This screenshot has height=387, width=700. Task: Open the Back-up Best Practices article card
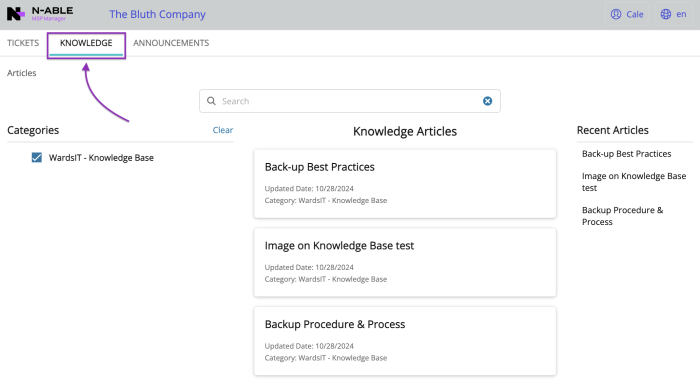pos(405,183)
